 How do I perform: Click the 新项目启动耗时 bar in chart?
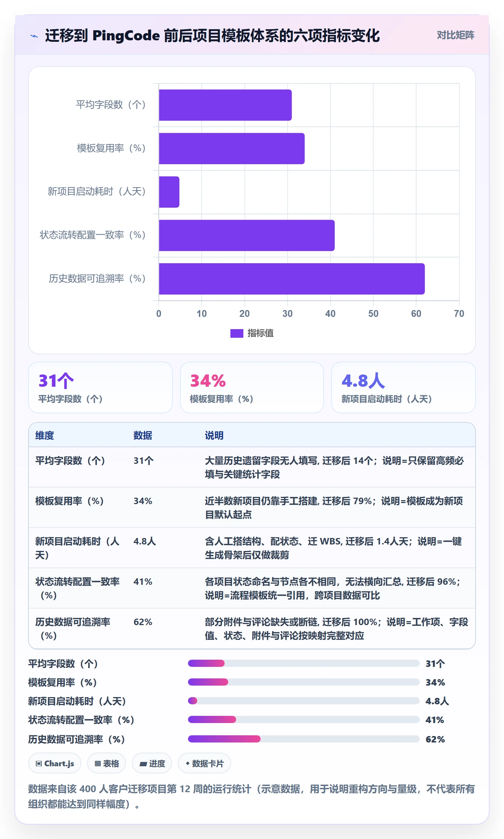(169, 192)
